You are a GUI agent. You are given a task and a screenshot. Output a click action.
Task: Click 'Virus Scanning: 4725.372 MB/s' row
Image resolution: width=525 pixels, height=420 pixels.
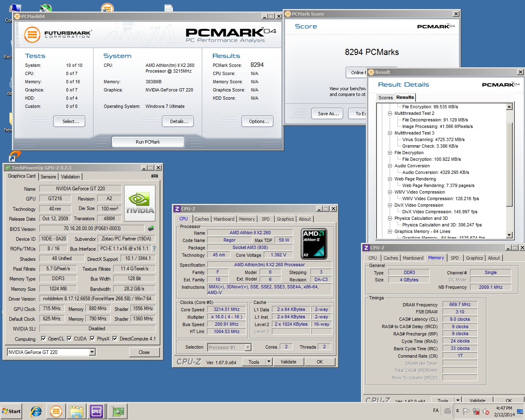pyautogui.click(x=433, y=139)
